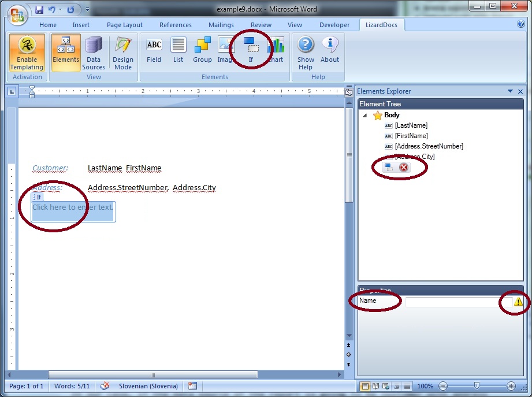This screenshot has height=397, width=532.
Task: Click the proofing errors icon
Action: (105, 386)
